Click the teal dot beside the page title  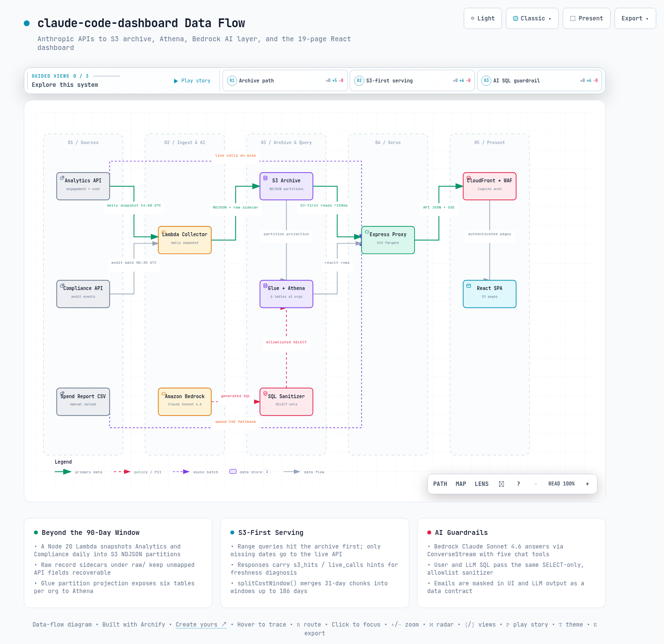[27, 23]
